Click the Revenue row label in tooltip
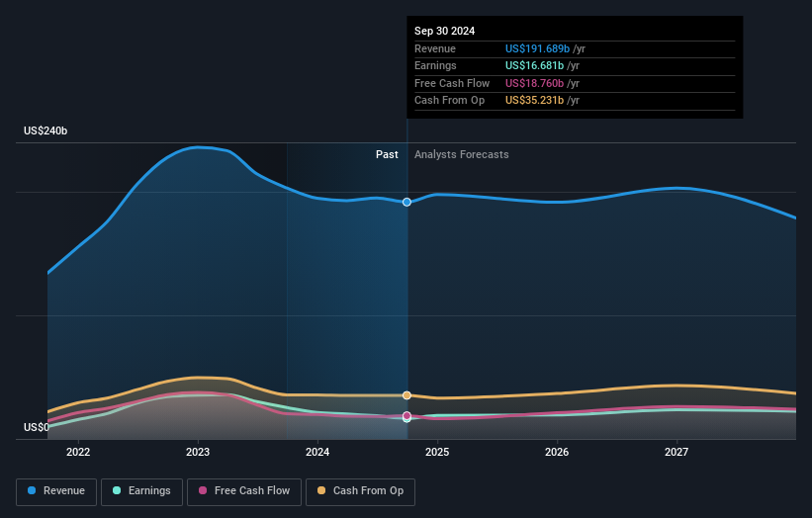 435,48
